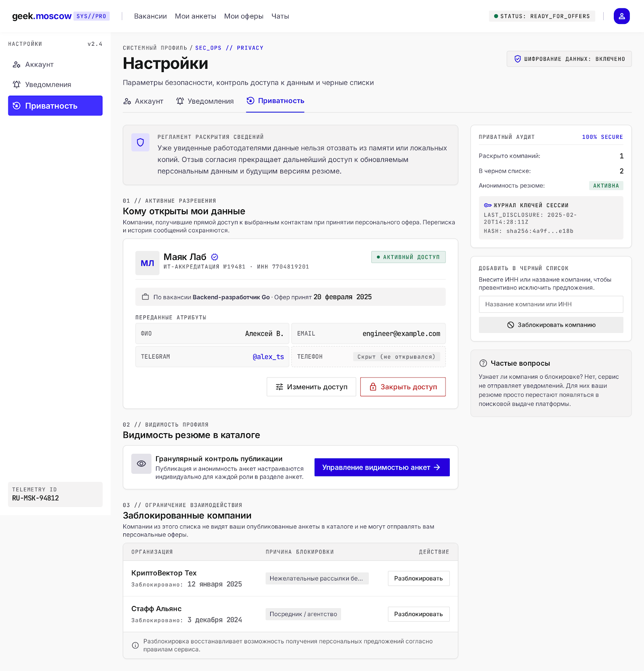The image size is (644, 671).
Task: Click the @alex_ts Telegram handle
Action: point(268,357)
